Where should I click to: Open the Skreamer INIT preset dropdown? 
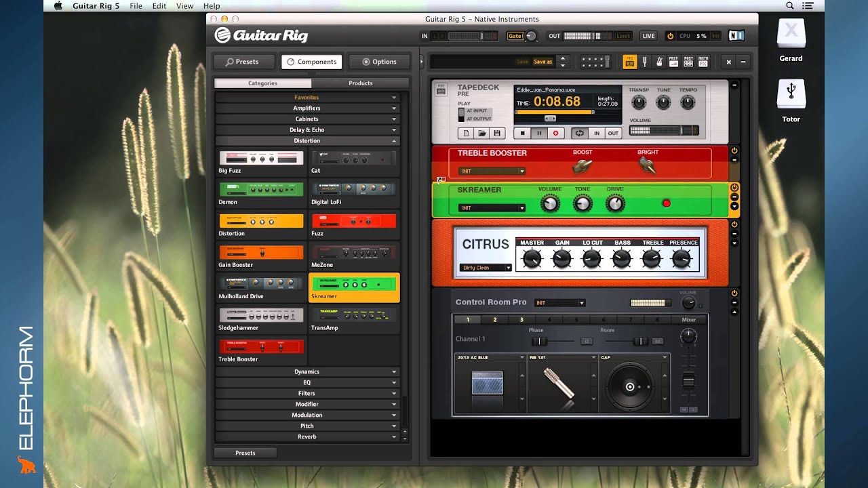[492, 208]
